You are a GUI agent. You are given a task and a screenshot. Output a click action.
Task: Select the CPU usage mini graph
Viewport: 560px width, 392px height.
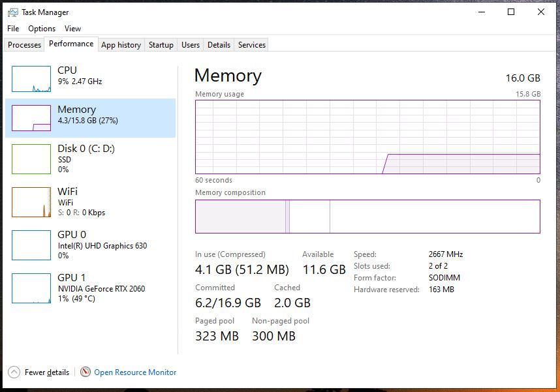[31, 79]
